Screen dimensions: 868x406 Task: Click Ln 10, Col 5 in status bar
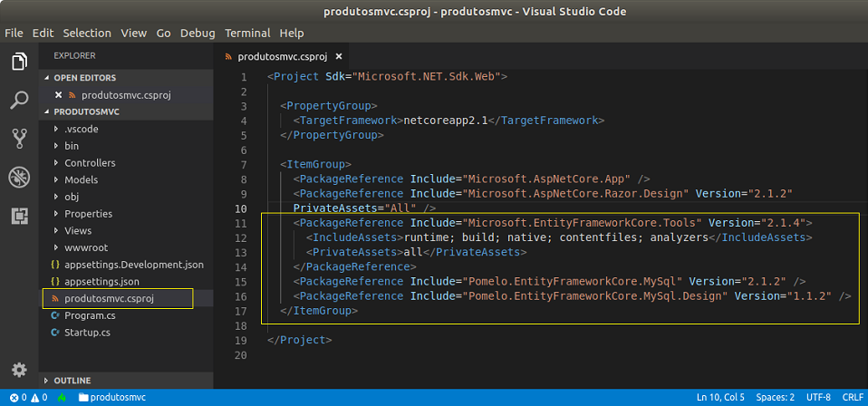pos(720,398)
